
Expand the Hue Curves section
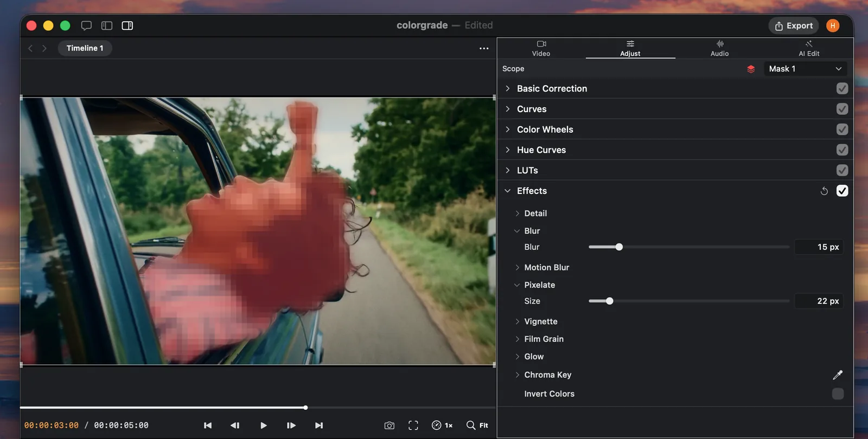click(x=507, y=150)
